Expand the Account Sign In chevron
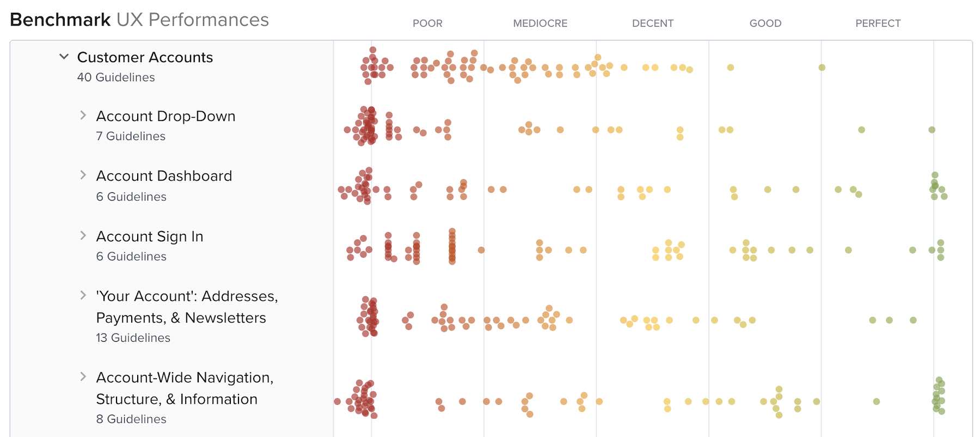Screen dimensions: 980x437 point(83,235)
